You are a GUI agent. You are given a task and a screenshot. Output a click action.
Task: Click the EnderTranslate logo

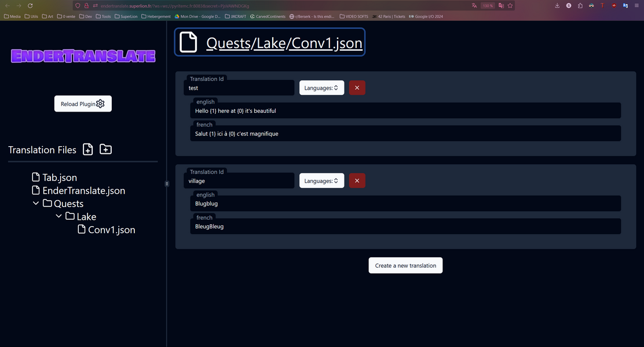[x=83, y=56]
